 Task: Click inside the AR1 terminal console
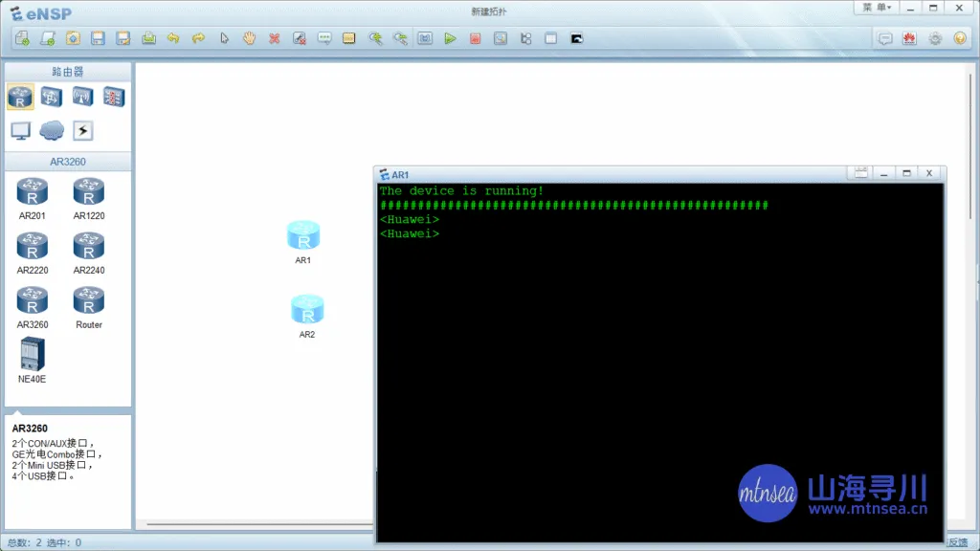click(x=660, y=363)
